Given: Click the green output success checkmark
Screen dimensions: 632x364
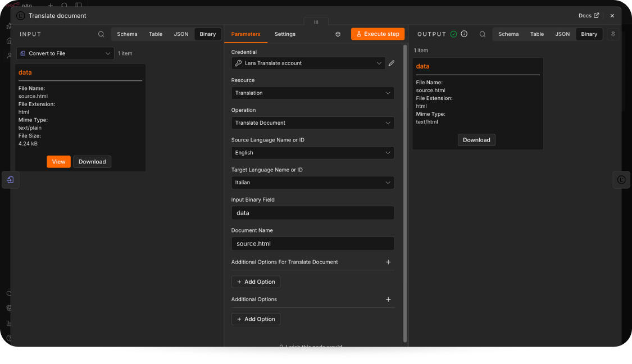Looking at the screenshot, I should click(453, 34).
